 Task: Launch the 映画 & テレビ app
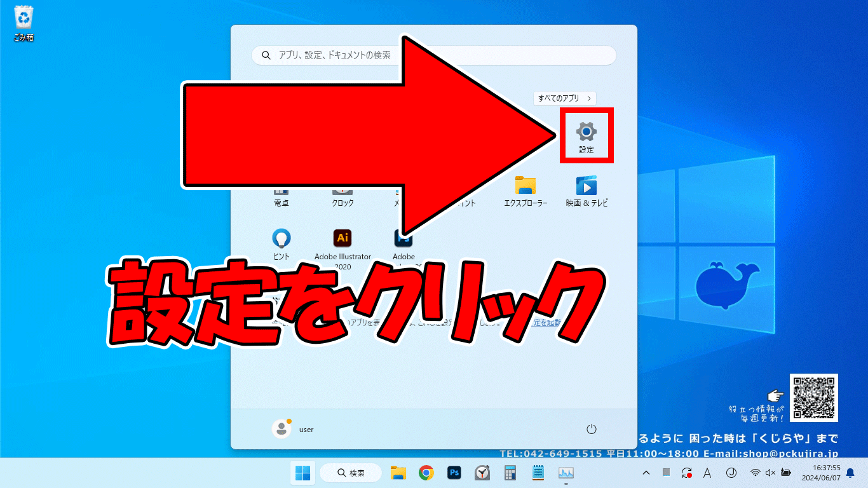click(x=587, y=191)
